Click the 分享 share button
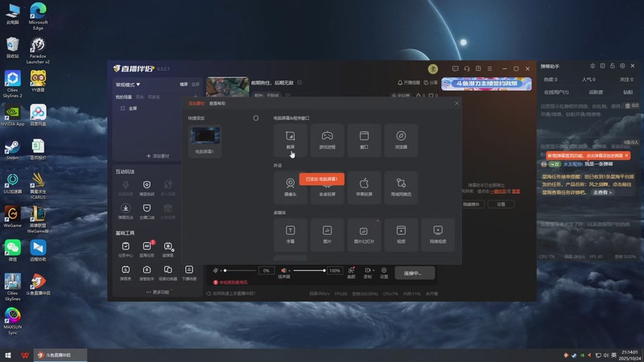644x362 pixels. tap(431, 83)
